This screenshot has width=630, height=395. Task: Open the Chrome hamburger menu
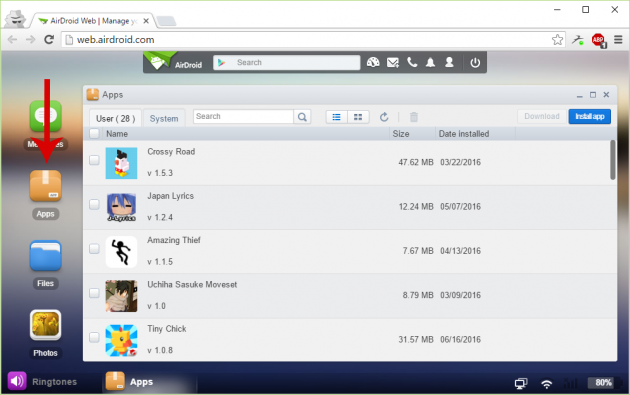point(618,39)
